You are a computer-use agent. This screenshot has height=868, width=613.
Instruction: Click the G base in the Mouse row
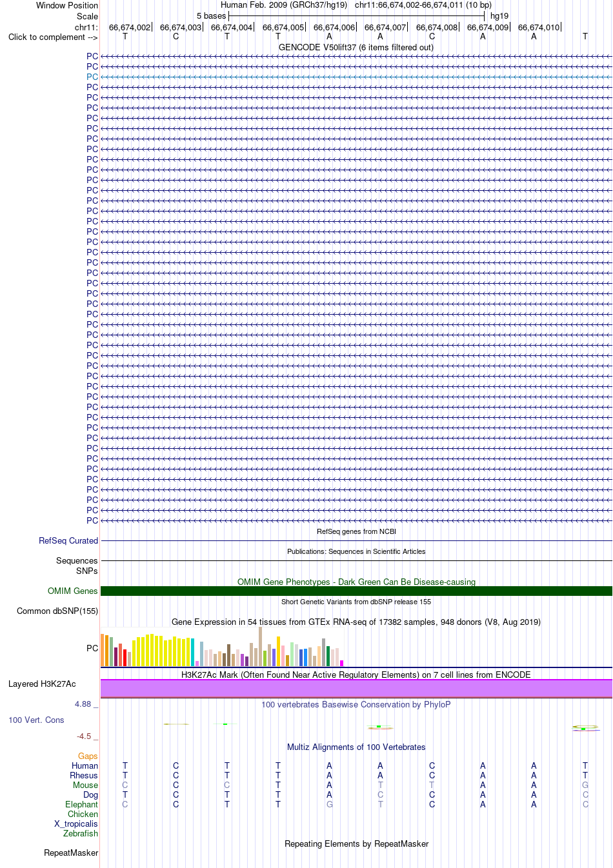[585, 785]
